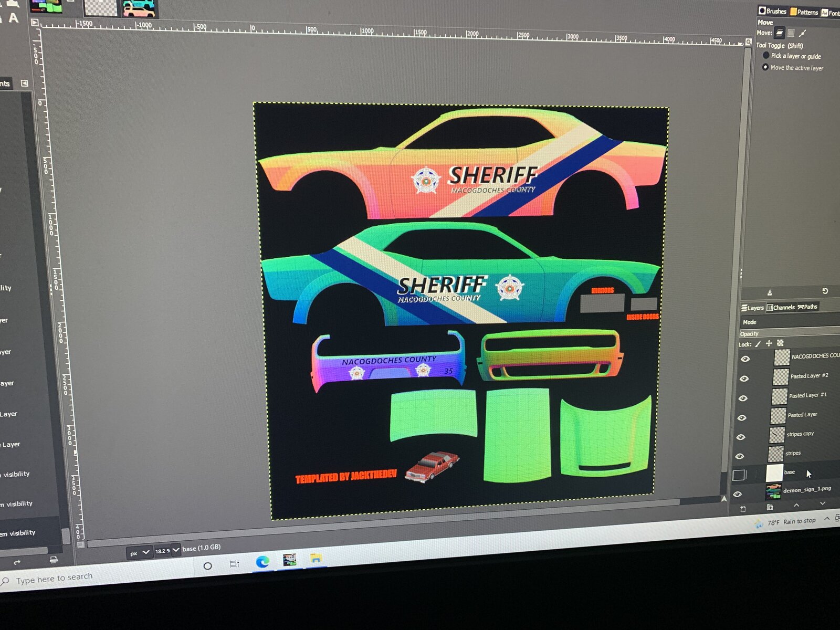Pick the move-path mode icon

click(x=803, y=33)
